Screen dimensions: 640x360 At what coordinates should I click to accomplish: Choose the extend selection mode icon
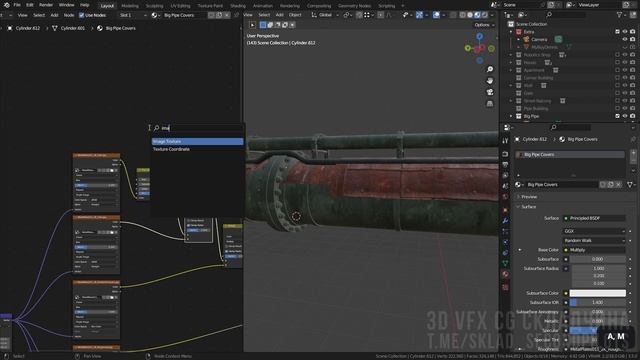(270, 25)
